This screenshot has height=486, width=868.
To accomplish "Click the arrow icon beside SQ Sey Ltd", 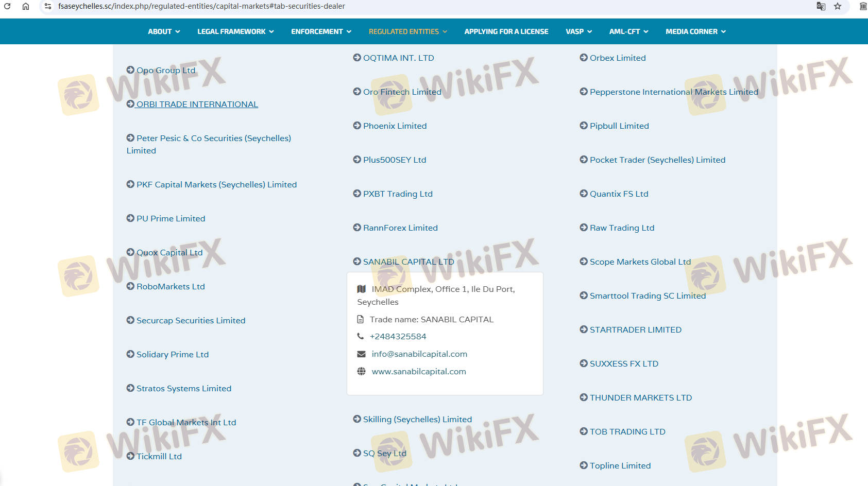I will pos(357,453).
